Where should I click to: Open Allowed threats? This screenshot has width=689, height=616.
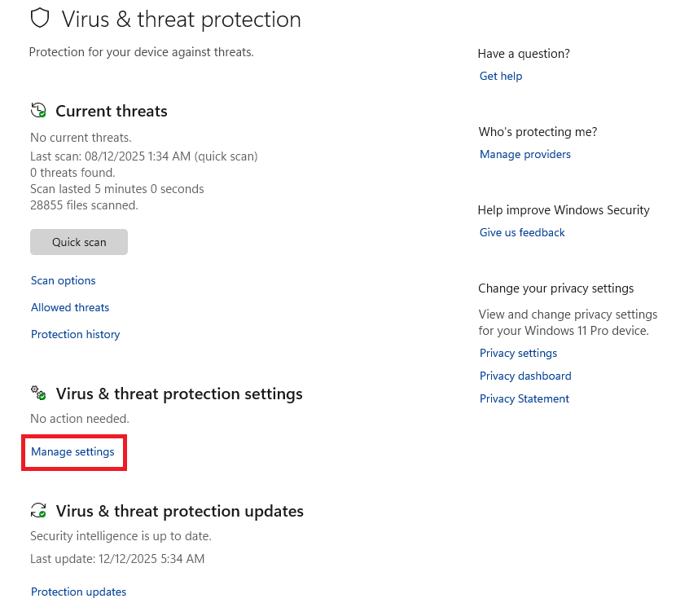click(x=70, y=307)
